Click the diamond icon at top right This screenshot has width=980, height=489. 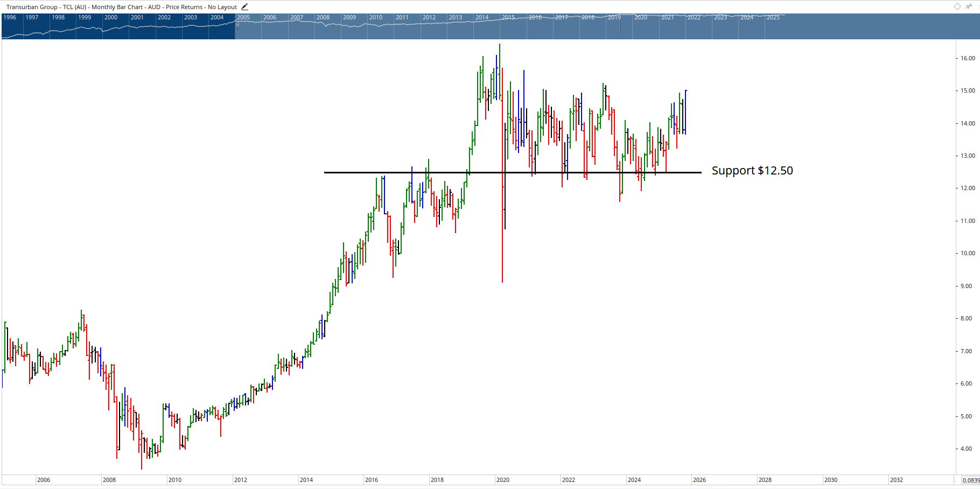[957, 6]
